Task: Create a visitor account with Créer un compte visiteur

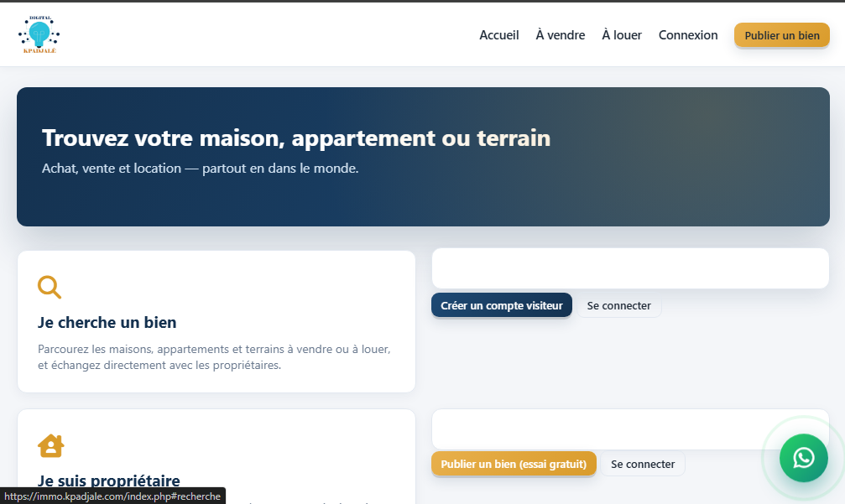Action: coord(501,305)
